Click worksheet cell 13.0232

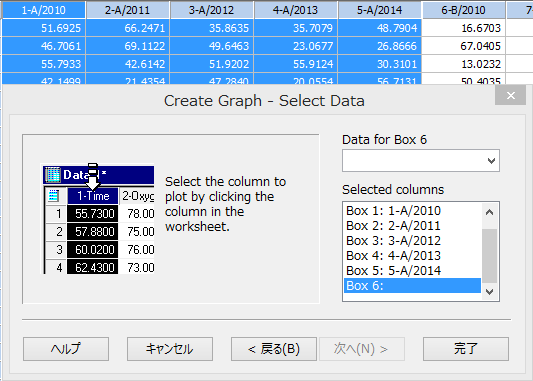pos(463,64)
